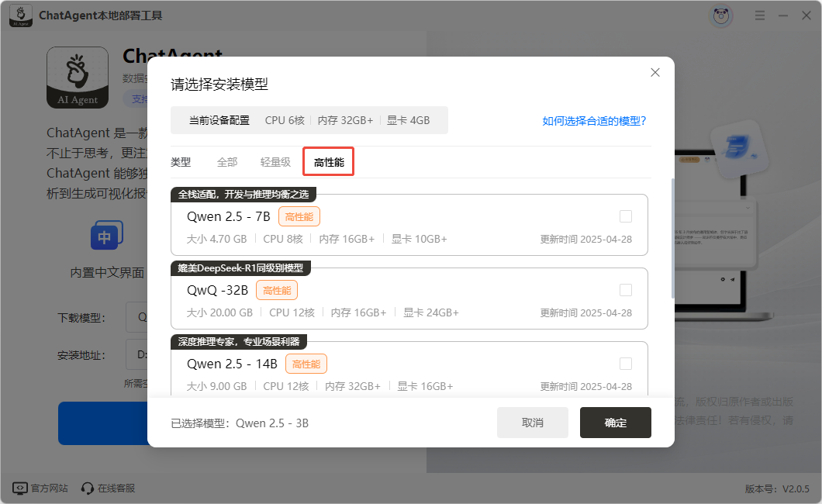
Task: Minimize the ChatAgent main window
Action: 783,16
